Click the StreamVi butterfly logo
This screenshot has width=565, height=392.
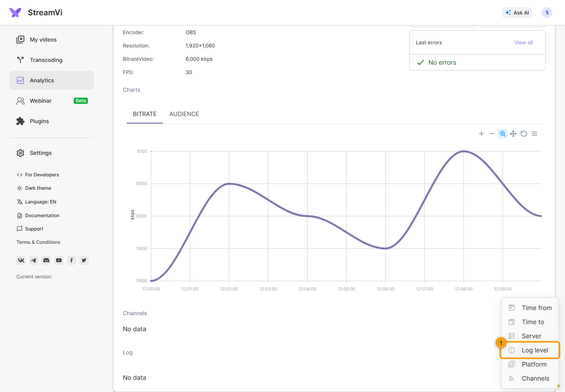pos(15,13)
